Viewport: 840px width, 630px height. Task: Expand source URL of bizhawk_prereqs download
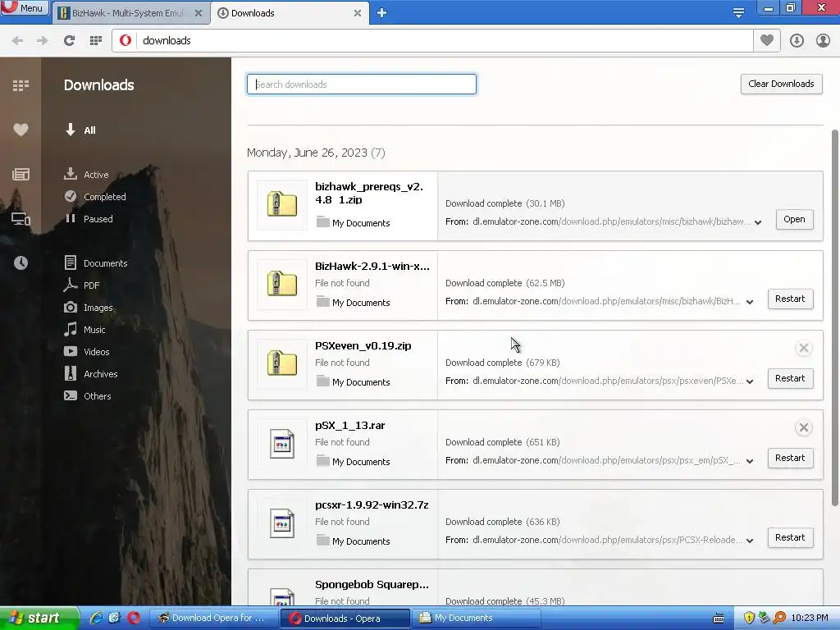pos(758,222)
